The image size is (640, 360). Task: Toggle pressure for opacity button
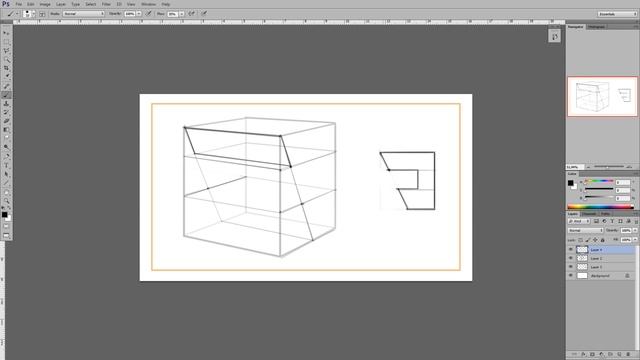coord(149,13)
